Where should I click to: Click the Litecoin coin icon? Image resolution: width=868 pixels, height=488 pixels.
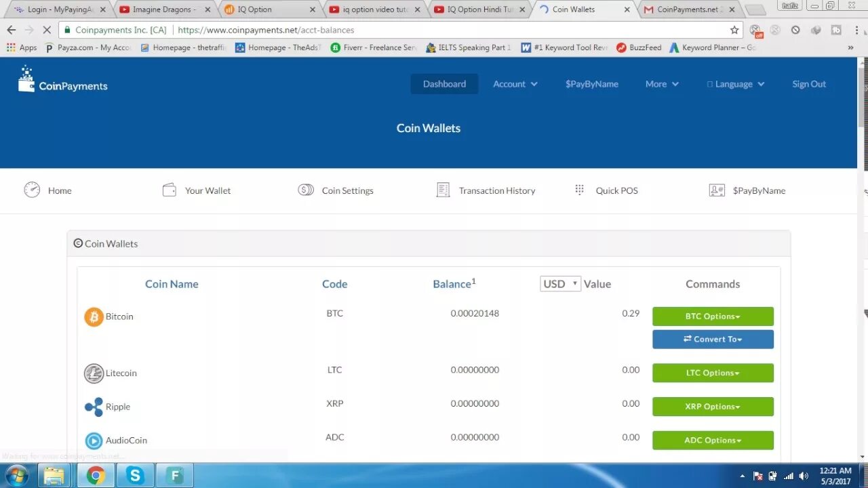[94, 373]
